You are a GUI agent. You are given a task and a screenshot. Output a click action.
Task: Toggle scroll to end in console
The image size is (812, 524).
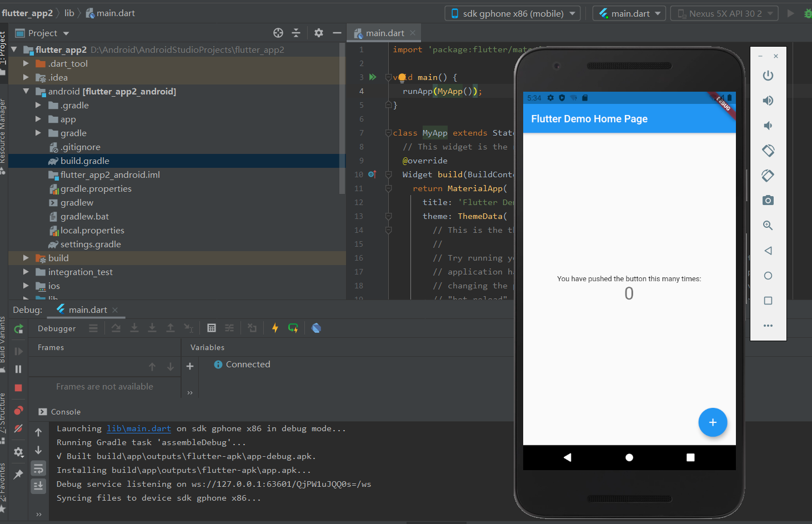coord(38,486)
